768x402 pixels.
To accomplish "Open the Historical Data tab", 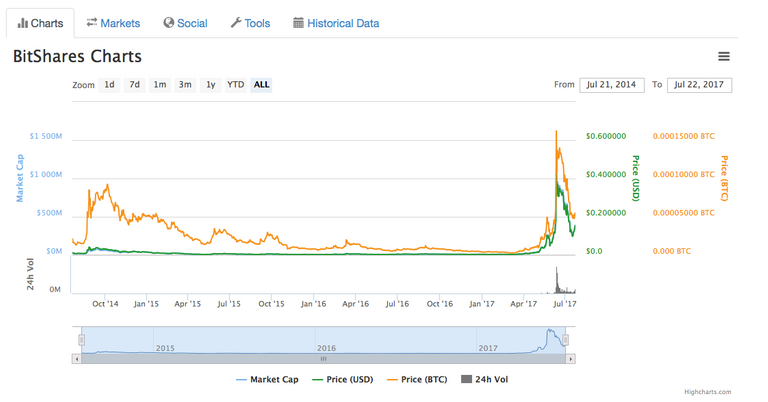I will [x=336, y=23].
